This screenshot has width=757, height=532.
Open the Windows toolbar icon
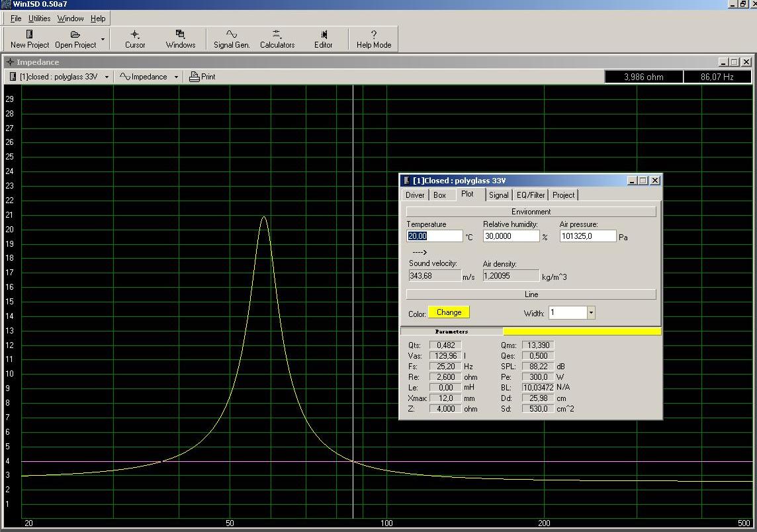point(180,39)
